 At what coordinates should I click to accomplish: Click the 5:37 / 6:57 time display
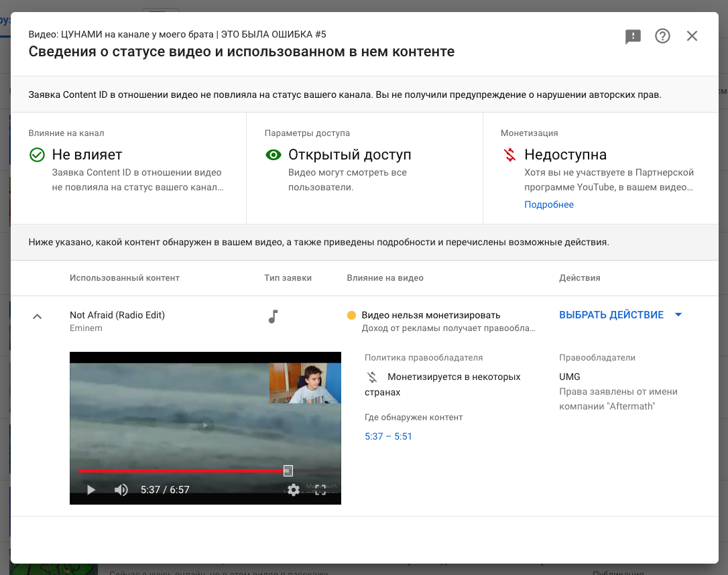click(x=165, y=490)
